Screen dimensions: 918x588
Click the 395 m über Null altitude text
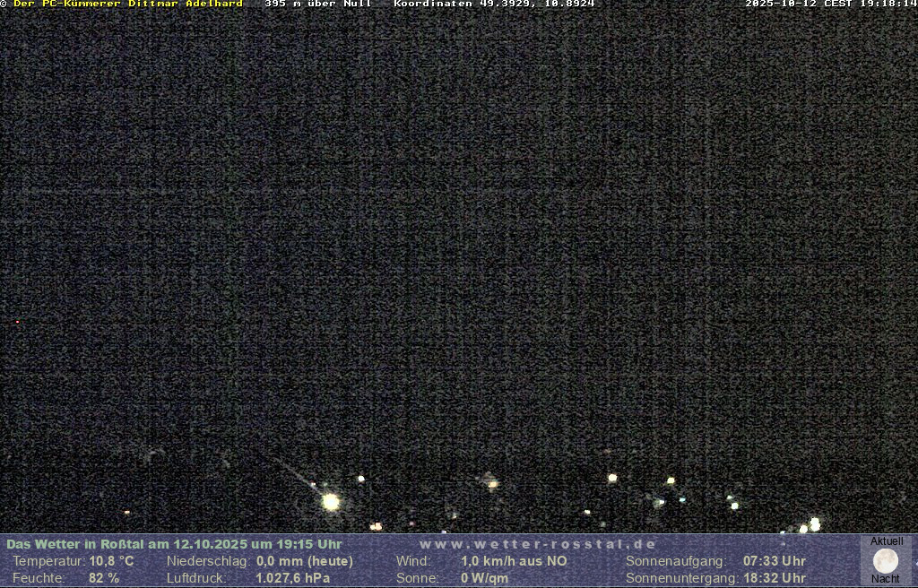tap(317, 4)
